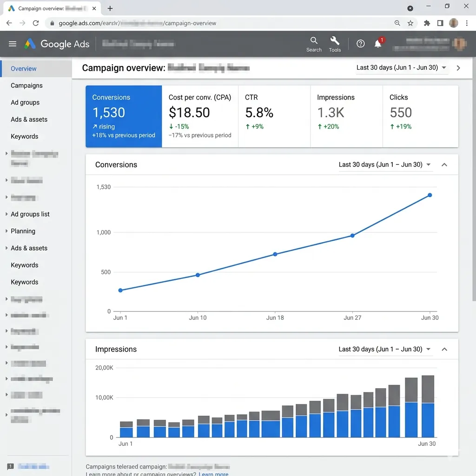This screenshot has width=476, height=476.
Task: Expand the Planning sidebar item
Action: [x=7, y=231]
